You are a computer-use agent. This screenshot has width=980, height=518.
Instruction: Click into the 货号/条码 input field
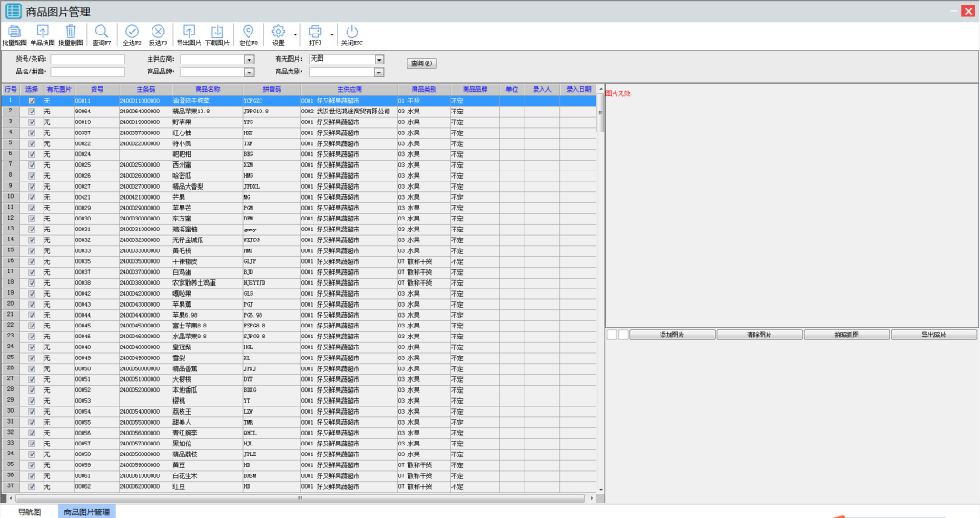[87, 60]
